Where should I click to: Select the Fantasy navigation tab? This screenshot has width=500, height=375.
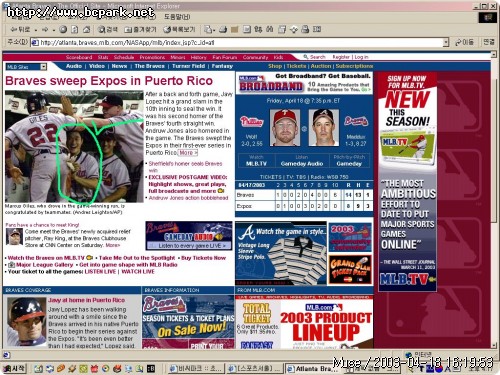[222, 66]
